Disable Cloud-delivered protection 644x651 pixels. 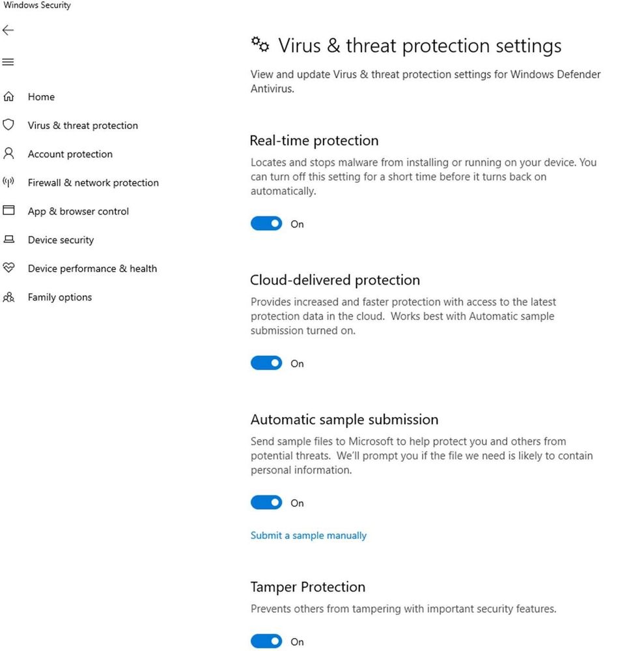click(x=266, y=363)
